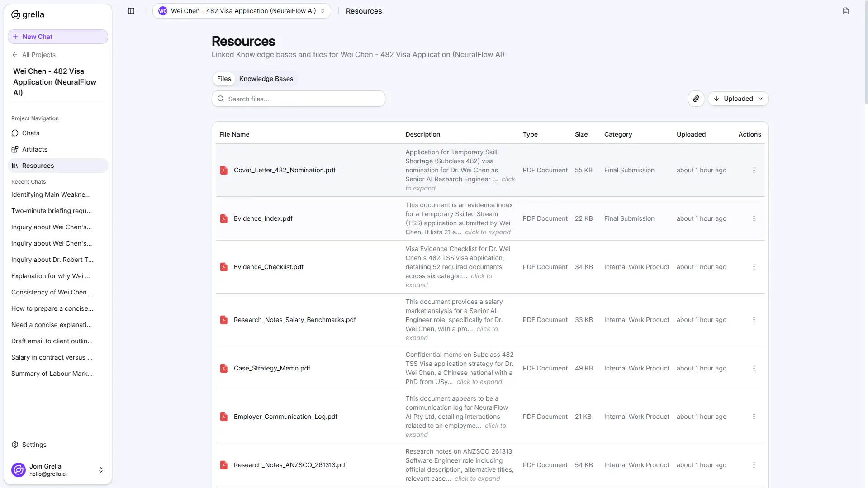Switch to the Knowledge Bases tab
The image size is (868, 488).
[x=266, y=78]
